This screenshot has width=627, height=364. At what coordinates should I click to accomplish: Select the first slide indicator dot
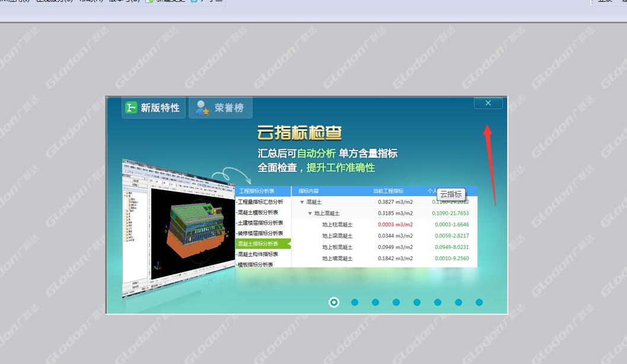tap(334, 302)
